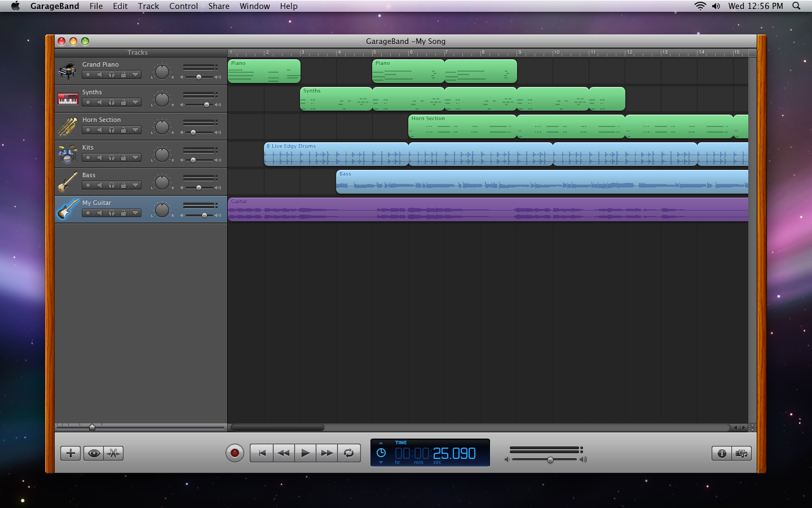Click the timeline zoom slider
Viewport: 812px width, 508px height.
click(x=140, y=427)
